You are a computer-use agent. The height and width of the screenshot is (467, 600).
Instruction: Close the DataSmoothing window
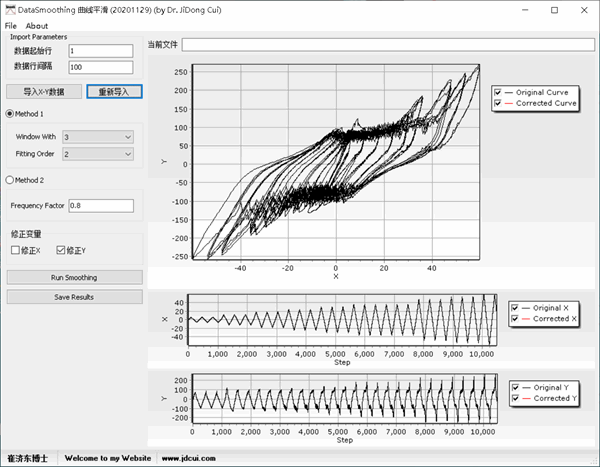click(x=584, y=10)
